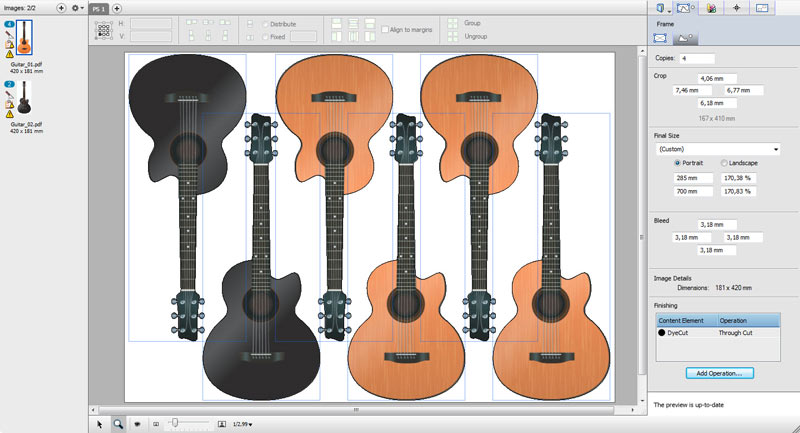Click the bottom Bleed field 3,18 mm
Image resolution: width=800 pixels, height=433 pixels.
click(717, 250)
